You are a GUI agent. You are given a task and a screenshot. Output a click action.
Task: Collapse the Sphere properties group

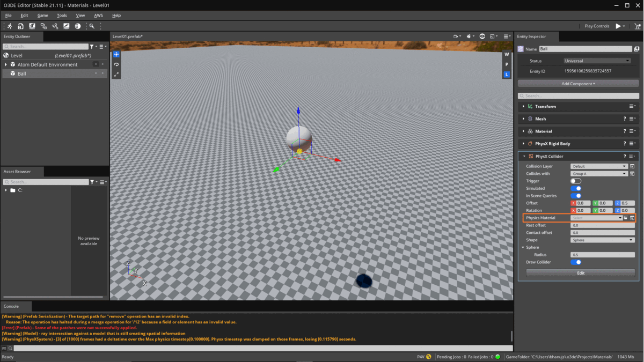click(x=523, y=248)
